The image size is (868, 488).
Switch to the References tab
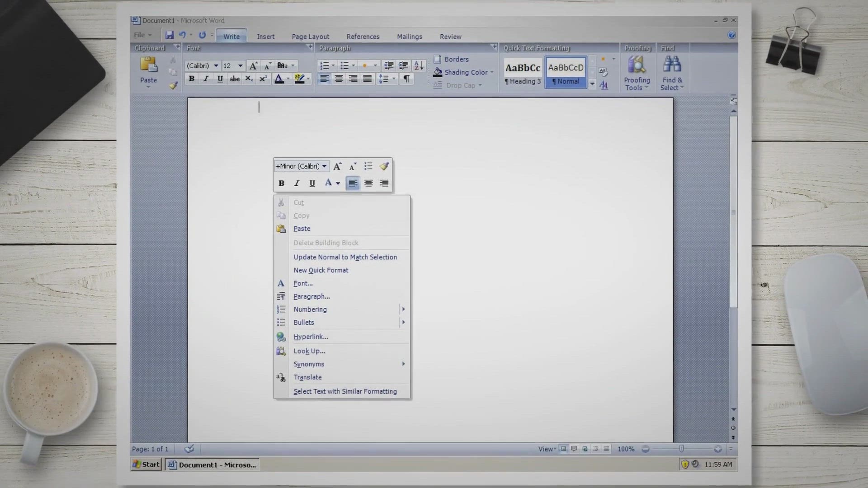[363, 37]
